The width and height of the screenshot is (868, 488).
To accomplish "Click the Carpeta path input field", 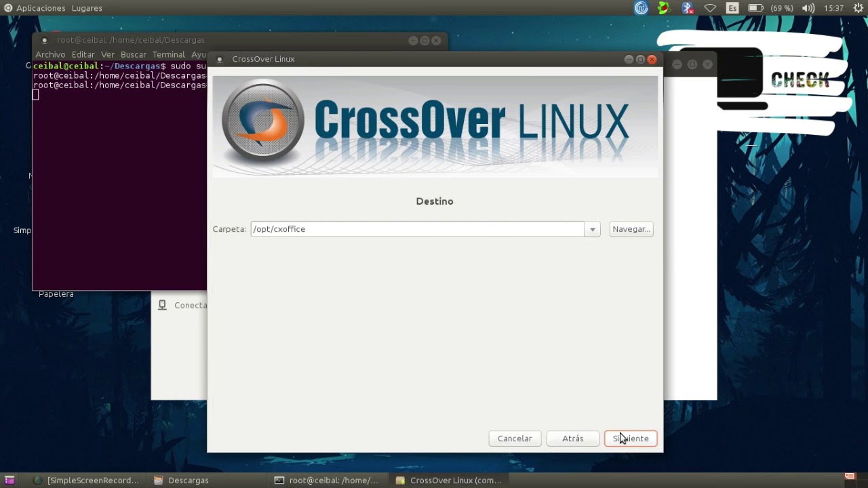I will pos(417,229).
